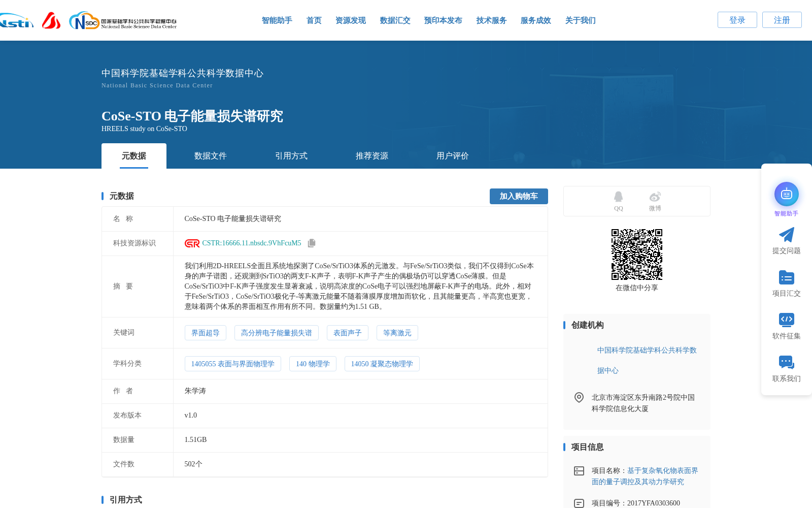Screen dimensions: 812x508
Task: Click the address 北京市海淀区东升南路2号院
Action: [643, 403]
